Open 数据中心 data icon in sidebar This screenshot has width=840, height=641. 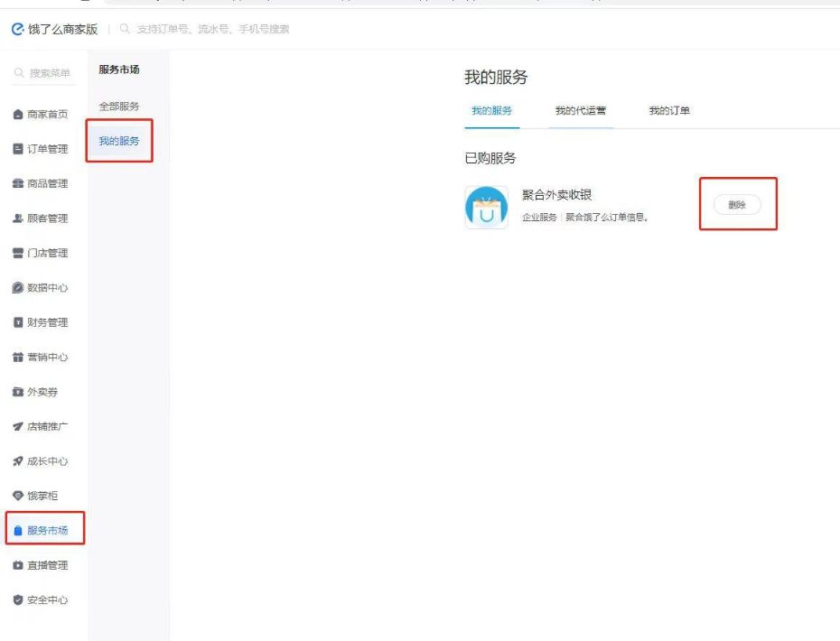coord(18,288)
